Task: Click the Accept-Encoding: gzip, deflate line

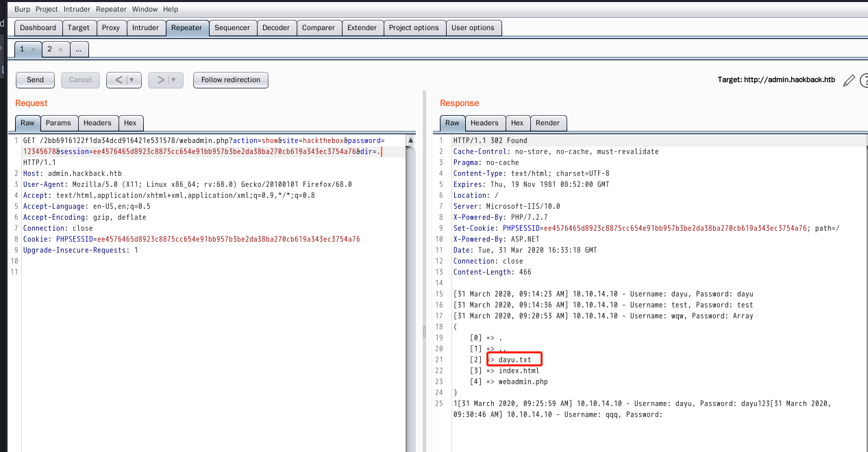Action: [84, 217]
